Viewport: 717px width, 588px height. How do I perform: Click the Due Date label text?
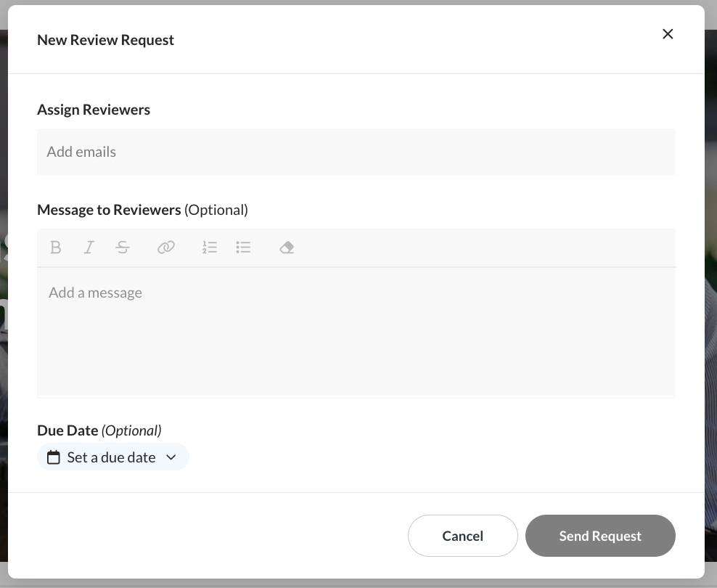[x=67, y=430]
